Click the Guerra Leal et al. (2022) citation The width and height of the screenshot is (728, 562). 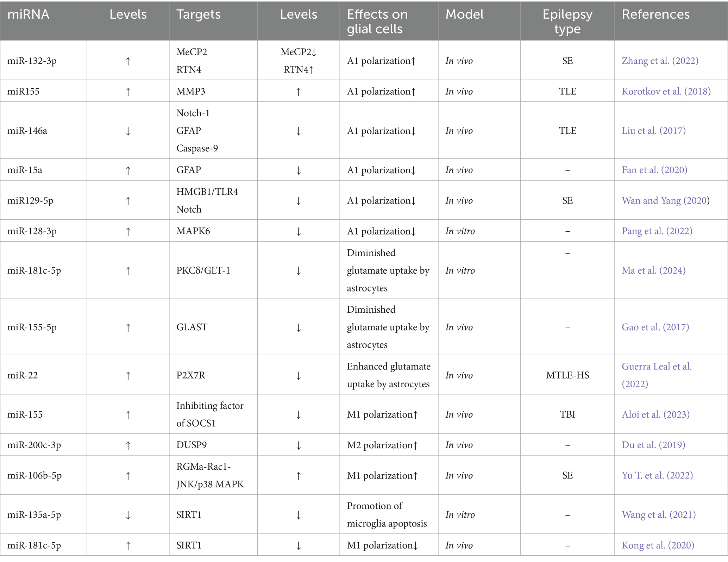tap(657, 375)
